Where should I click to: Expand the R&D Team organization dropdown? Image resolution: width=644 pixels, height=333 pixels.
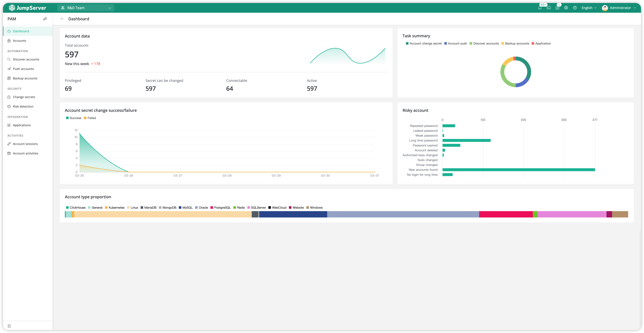coord(86,8)
